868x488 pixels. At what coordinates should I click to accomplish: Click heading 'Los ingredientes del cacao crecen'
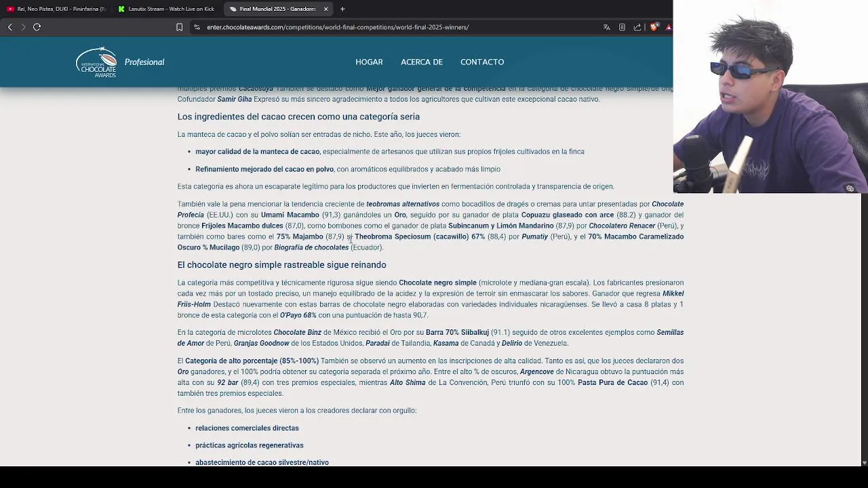click(x=298, y=117)
